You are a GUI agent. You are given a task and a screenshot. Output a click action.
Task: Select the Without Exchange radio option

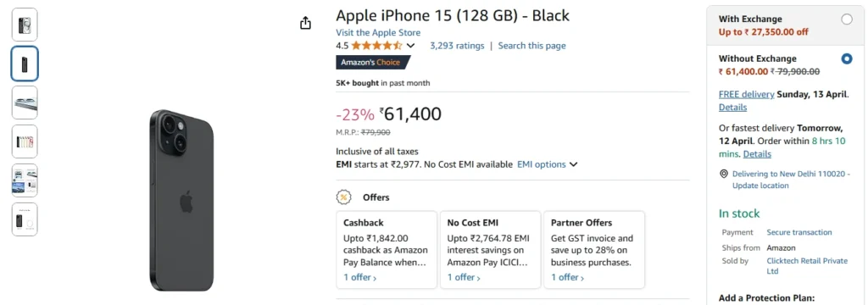[x=847, y=58]
